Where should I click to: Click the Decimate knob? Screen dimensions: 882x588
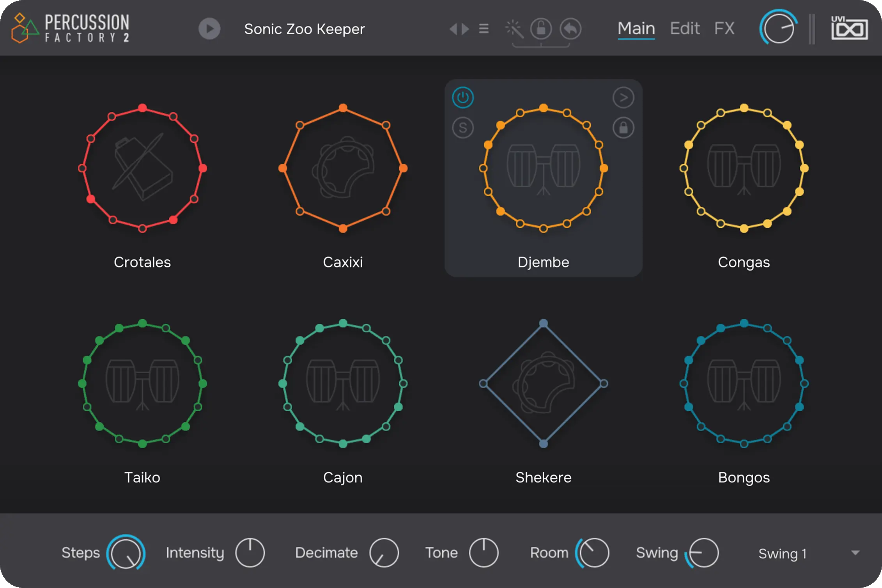point(384,553)
